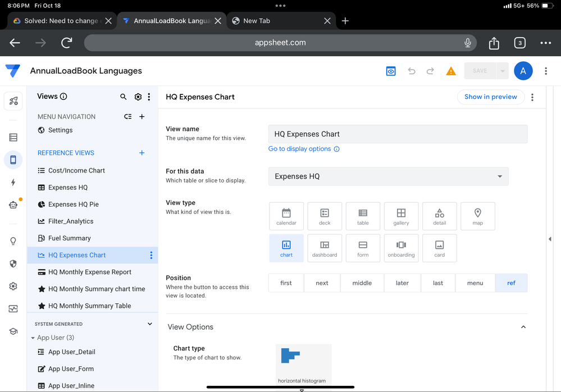
Task: Open the header three-dot menu beside Show in preview
Action: click(532, 97)
